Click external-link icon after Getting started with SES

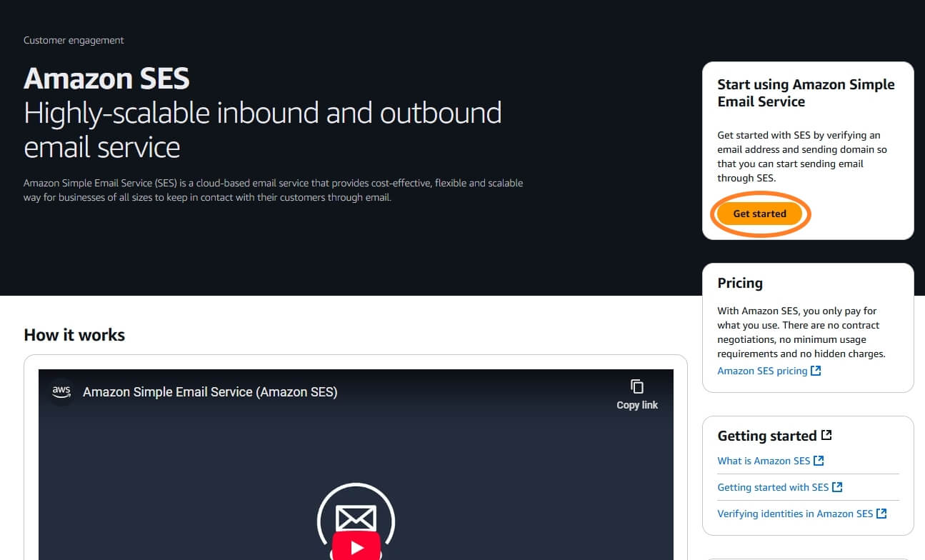[838, 487]
